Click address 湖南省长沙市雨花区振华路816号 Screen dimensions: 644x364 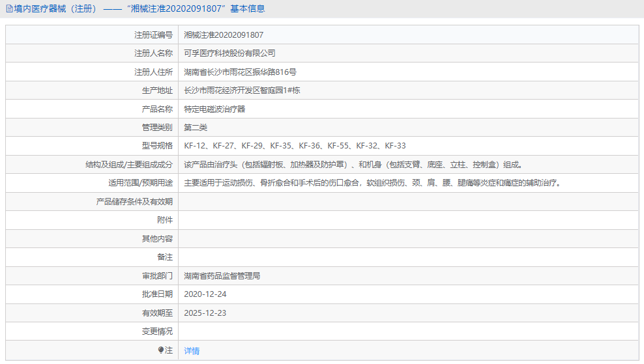240,72
